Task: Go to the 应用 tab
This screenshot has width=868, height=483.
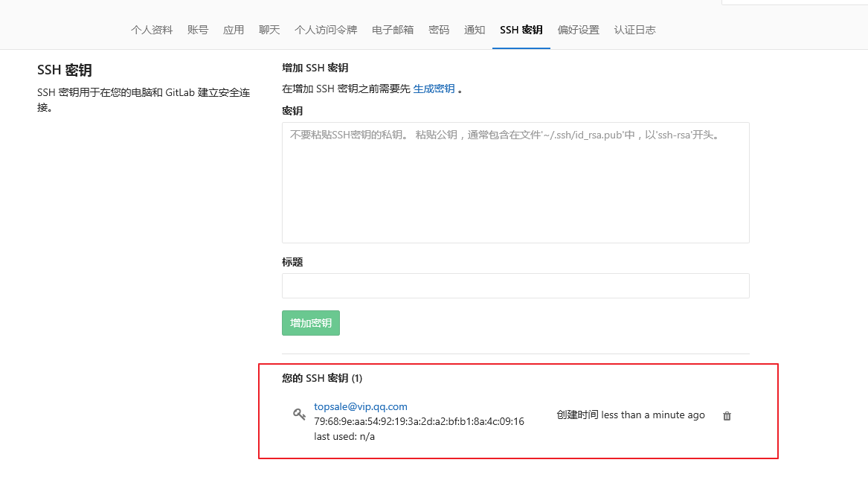Action: point(234,30)
